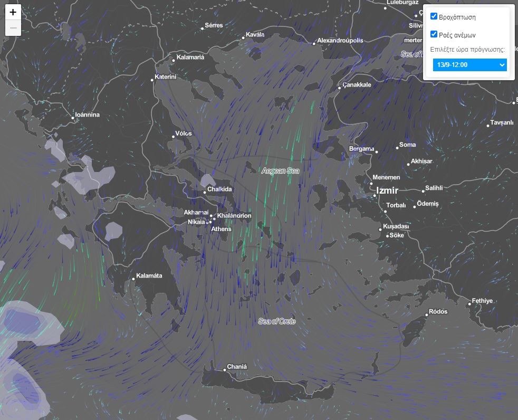Image resolution: width=518 pixels, height=420 pixels.
Task: Click the Çanakkale city marker
Action: (340, 88)
